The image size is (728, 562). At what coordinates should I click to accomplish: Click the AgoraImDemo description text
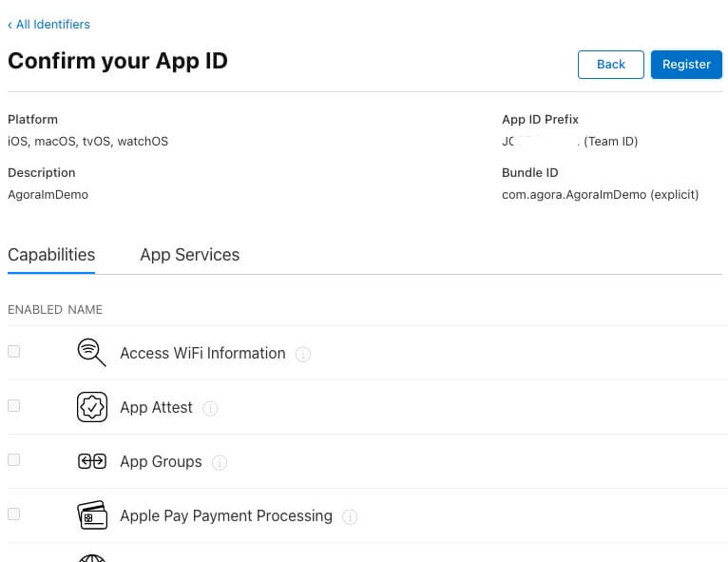[48, 194]
